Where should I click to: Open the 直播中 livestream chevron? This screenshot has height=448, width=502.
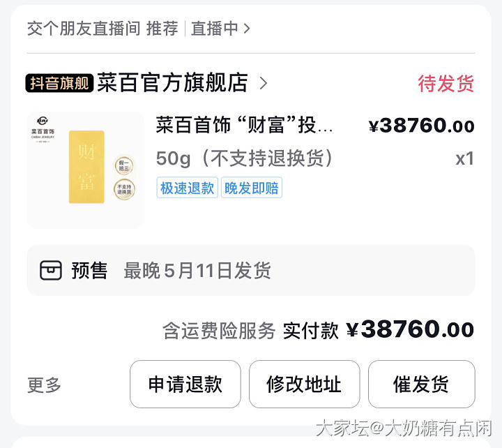(247, 29)
